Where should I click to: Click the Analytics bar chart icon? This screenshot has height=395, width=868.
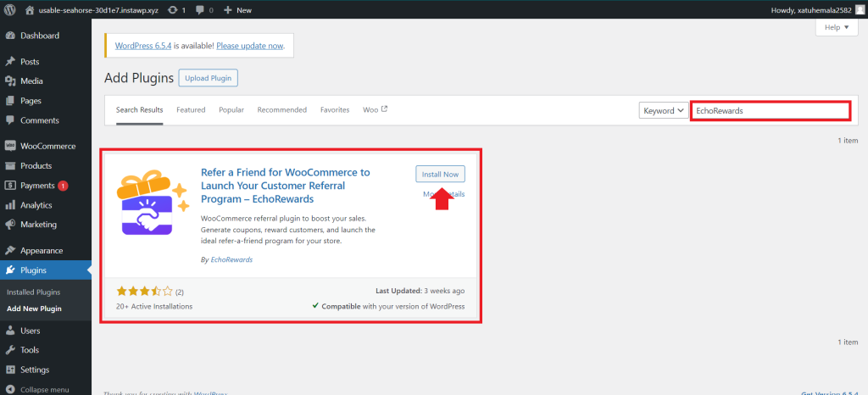[x=10, y=204]
